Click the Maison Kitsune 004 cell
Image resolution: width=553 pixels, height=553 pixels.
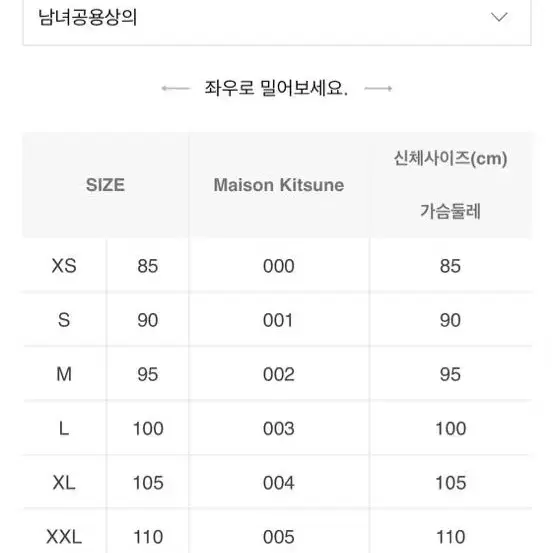tap(279, 482)
